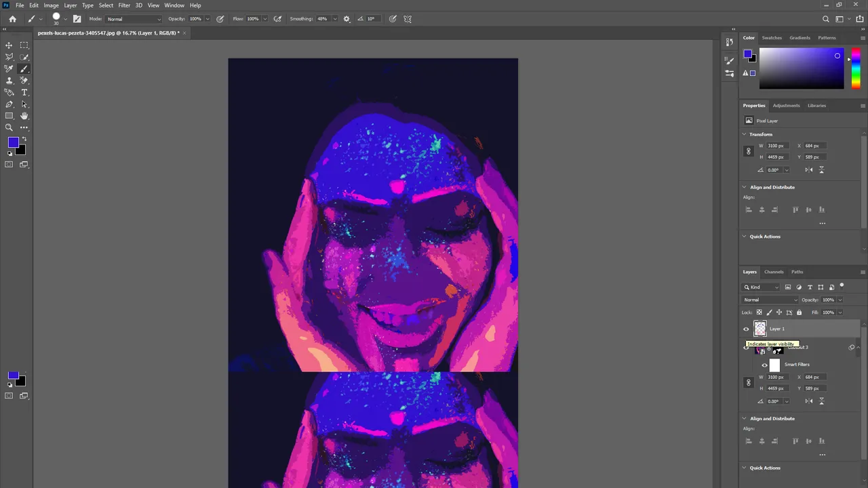
Task: Switch to the Paths tab
Action: [x=797, y=272]
